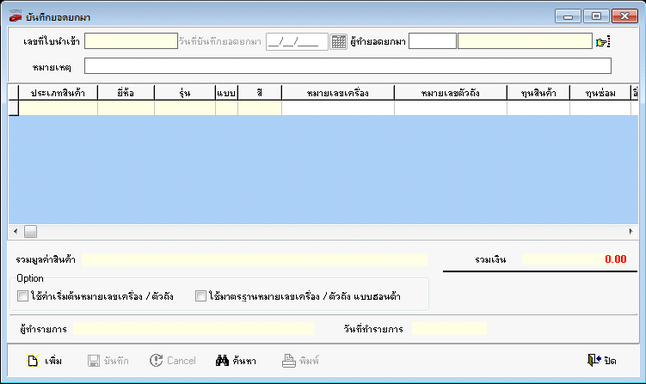Click the ผู้ทำยอดยกมา name field
Screen dimensions: 646x384
(525, 41)
